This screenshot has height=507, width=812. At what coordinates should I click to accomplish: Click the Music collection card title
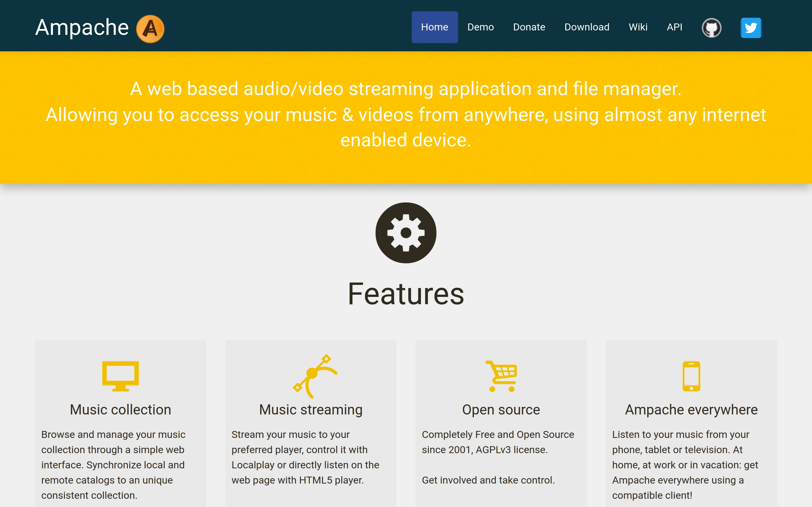pyautogui.click(x=121, y=410)
